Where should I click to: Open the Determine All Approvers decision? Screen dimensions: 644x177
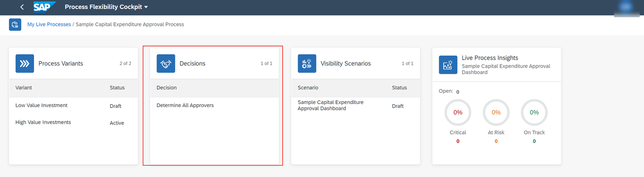(185, 106)
